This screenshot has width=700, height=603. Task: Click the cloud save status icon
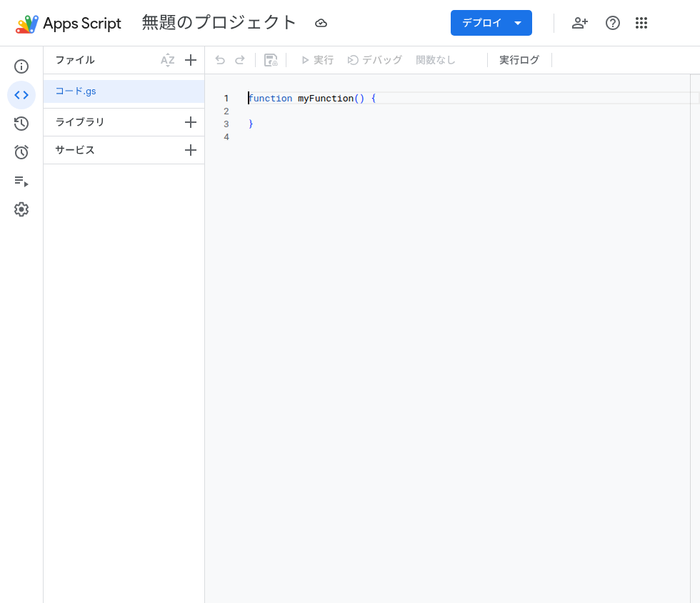pyautogui.click(x=321, y=24)
